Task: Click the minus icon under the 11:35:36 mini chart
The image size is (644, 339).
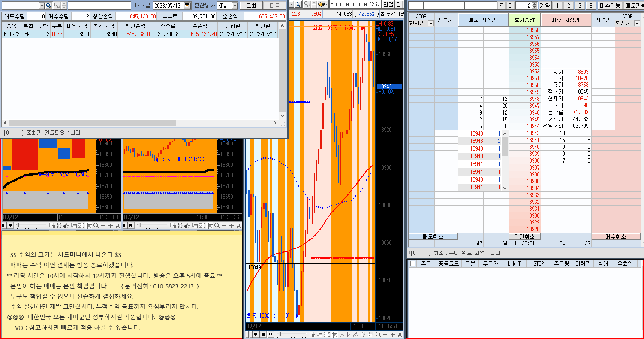Action: (x=224, y=225)
